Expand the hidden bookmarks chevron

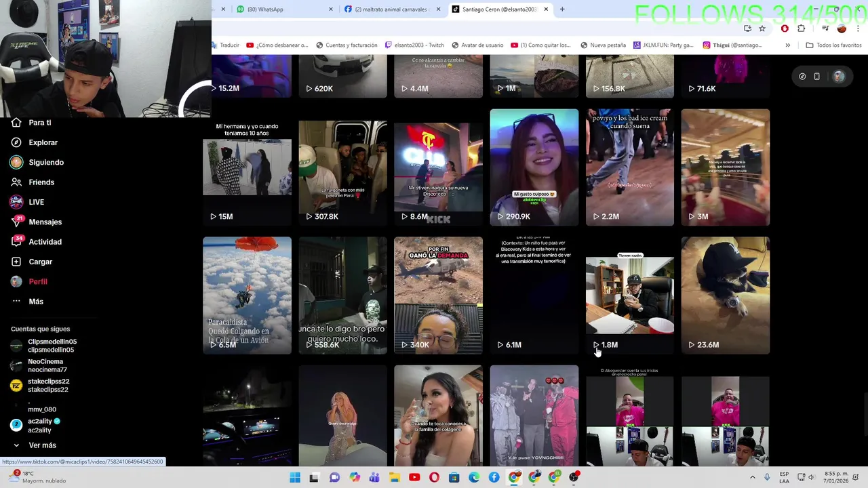pyautogui.click(x=787, y=45)
